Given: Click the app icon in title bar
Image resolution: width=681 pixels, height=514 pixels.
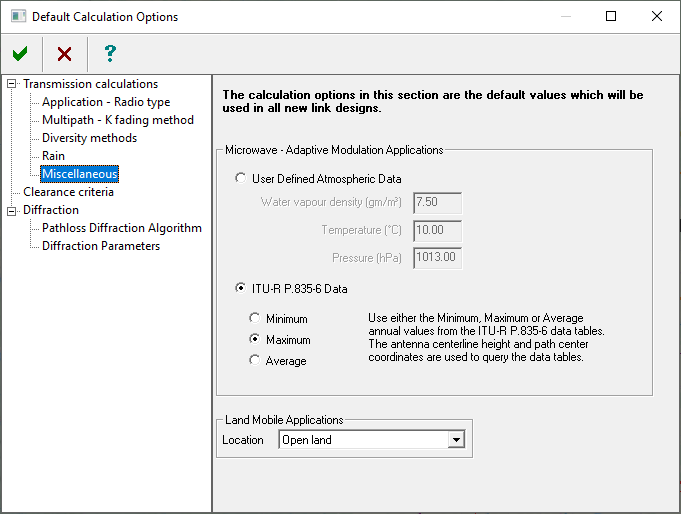Looking at the screenshot, I should click(x=16, y=17).
